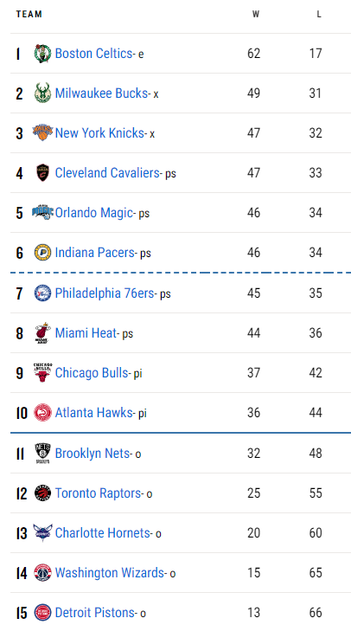Click the Boston Celtics logo icon

coord(42,54)
